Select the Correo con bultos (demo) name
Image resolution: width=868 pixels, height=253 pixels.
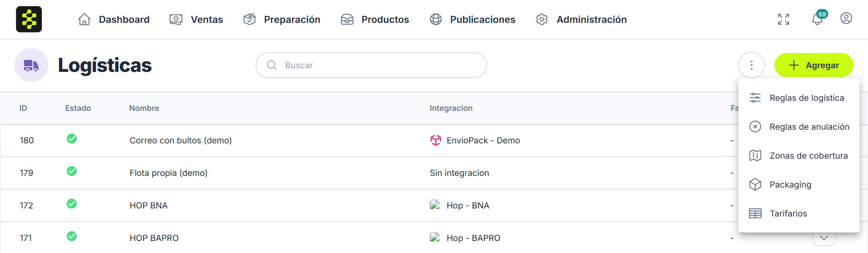[180, 140]
